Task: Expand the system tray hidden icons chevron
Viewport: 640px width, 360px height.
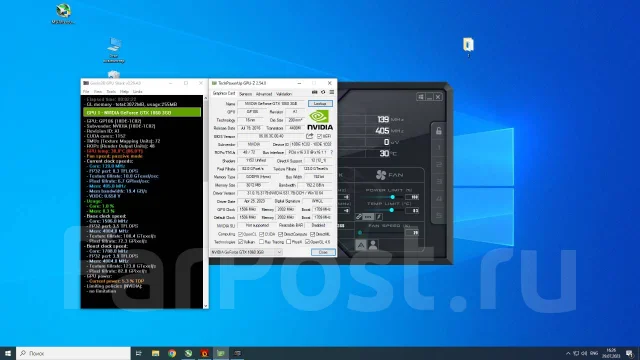Action: (x=568, y=353)
